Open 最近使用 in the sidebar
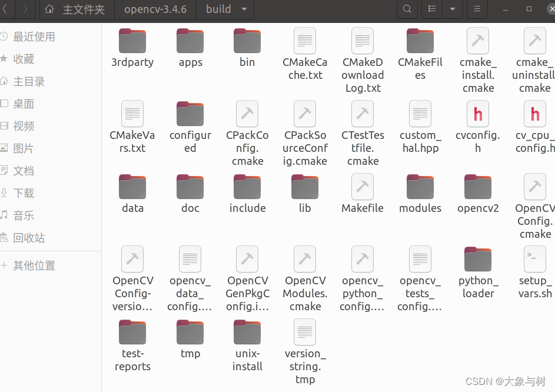The height and width of the screenshot is (392, 555). coord(51,37)
